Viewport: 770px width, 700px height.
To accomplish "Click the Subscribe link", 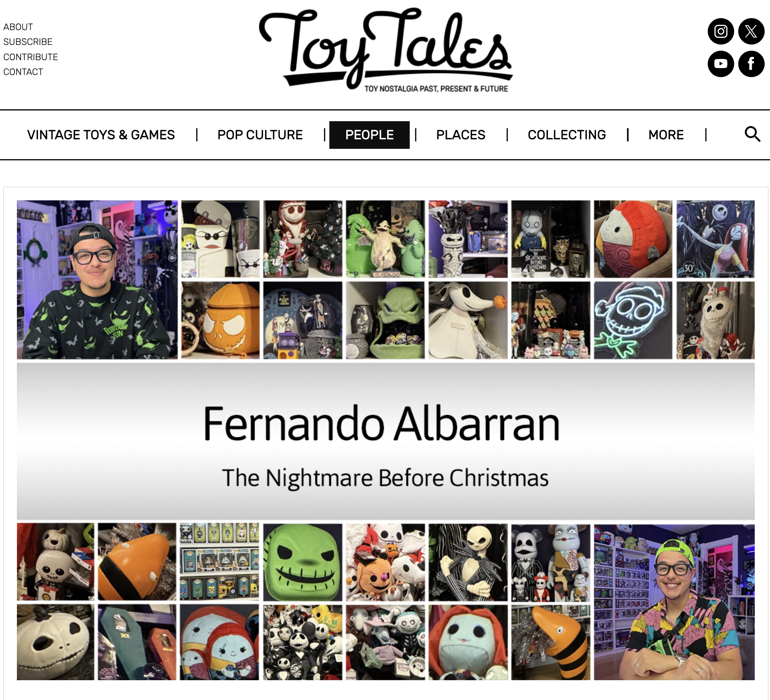I will point(28,42).
